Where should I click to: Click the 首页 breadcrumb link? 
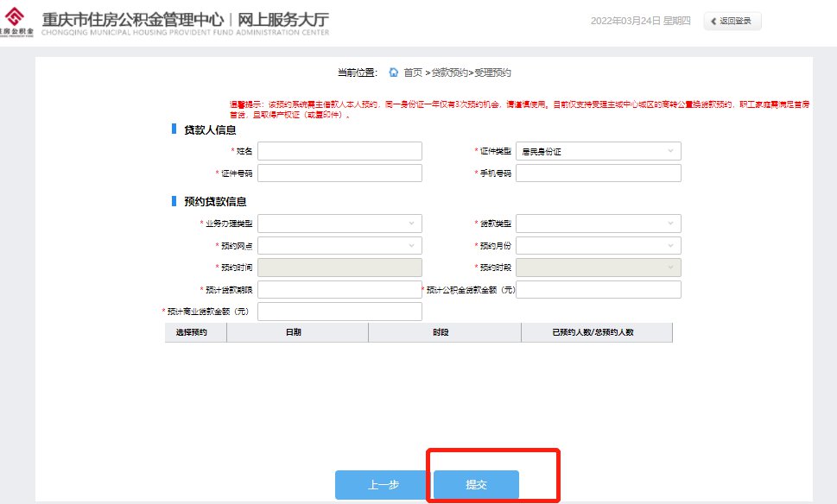click(413, 72)
